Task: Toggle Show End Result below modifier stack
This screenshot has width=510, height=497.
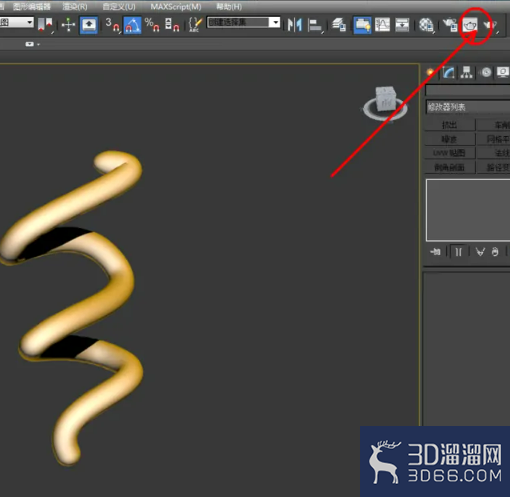Action: point(459,252)
